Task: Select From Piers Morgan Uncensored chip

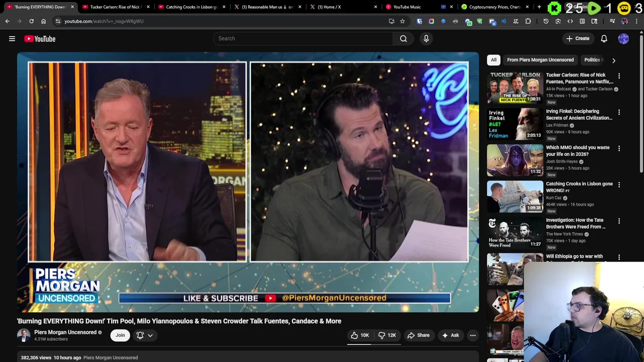Action: tap(540, 60)
